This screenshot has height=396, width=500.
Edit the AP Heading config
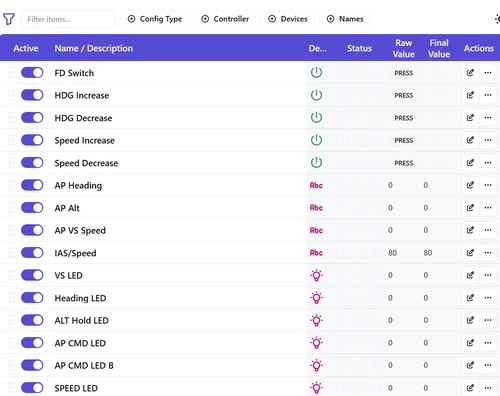[470, 185]
